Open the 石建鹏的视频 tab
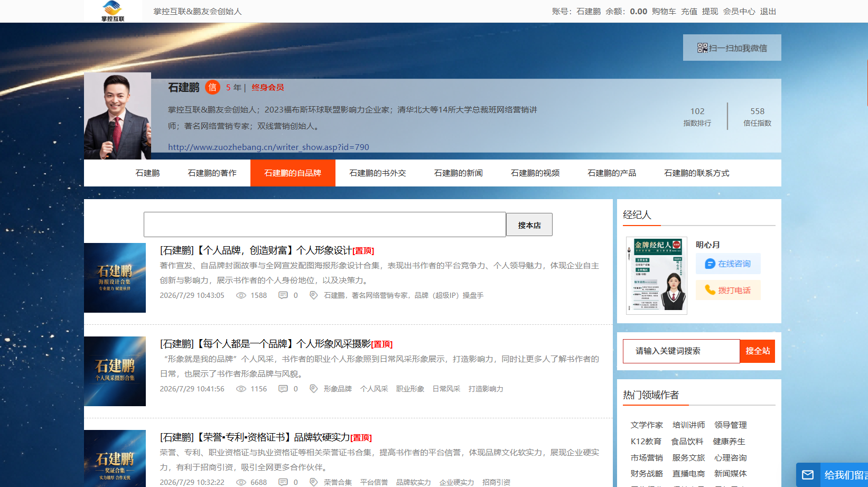868x487 pixels. click(535, 173)
